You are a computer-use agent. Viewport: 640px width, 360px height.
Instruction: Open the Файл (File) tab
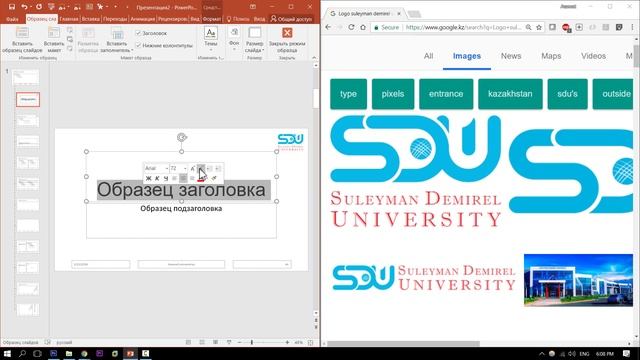pyautogui.click(x=12, y=19)
